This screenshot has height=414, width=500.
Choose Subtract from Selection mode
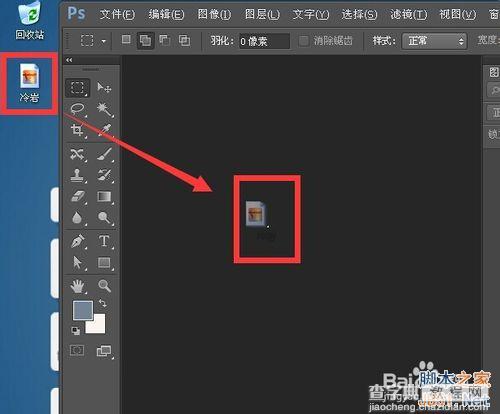click(x=165, y=41)
